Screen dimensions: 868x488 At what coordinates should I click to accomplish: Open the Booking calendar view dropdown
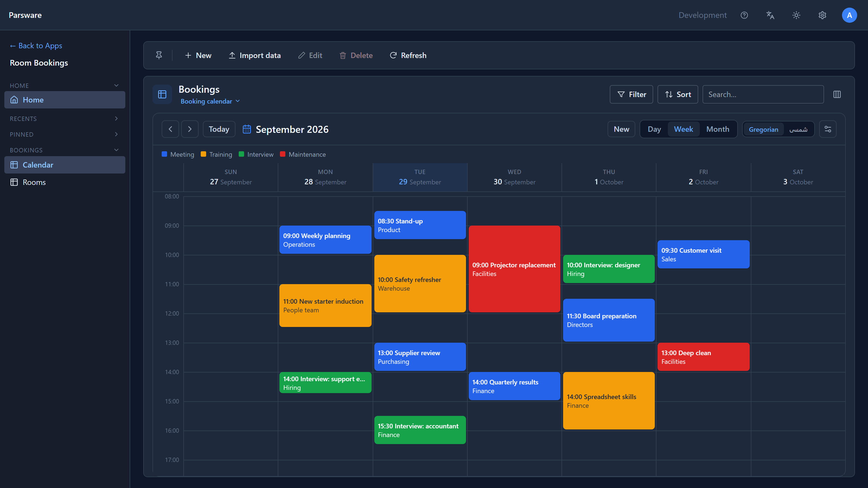(x=210, y=101)
